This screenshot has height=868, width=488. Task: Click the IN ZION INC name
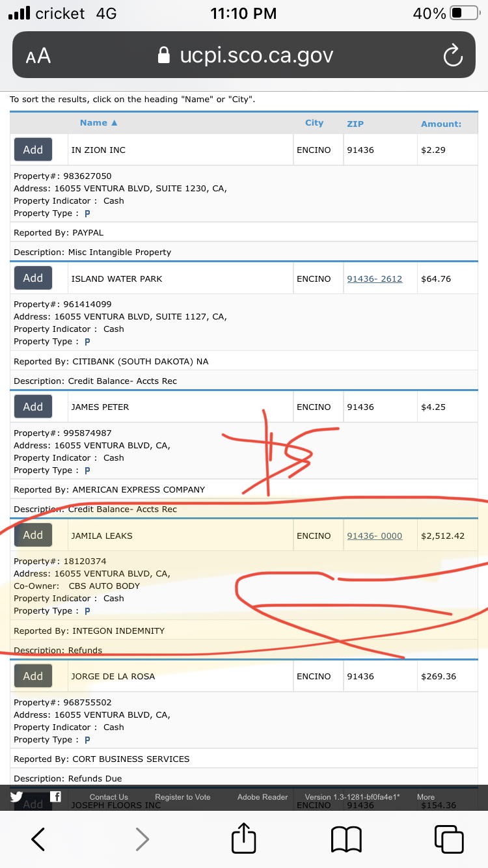pos(98,150)
